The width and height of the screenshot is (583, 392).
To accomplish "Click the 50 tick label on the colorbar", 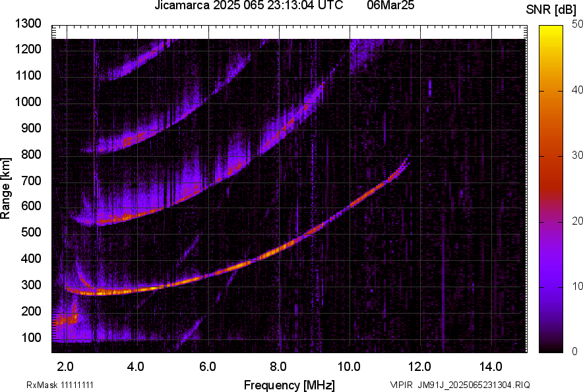I will click(577, 24).
